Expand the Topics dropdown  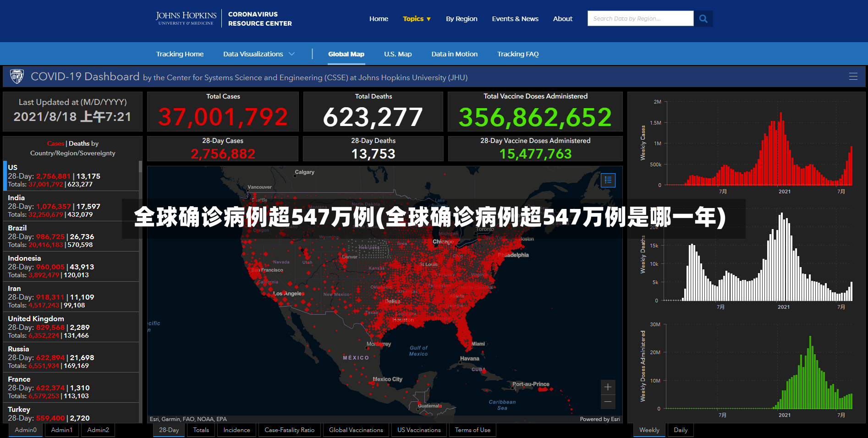coord(417,19)
